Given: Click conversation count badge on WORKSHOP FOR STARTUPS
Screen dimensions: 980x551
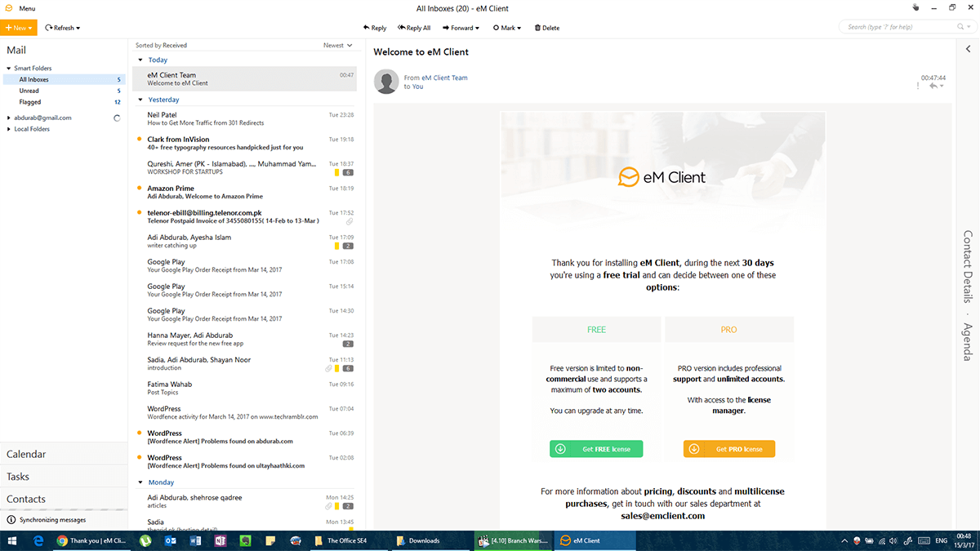Looking at the screenshot, I should 348,172.
